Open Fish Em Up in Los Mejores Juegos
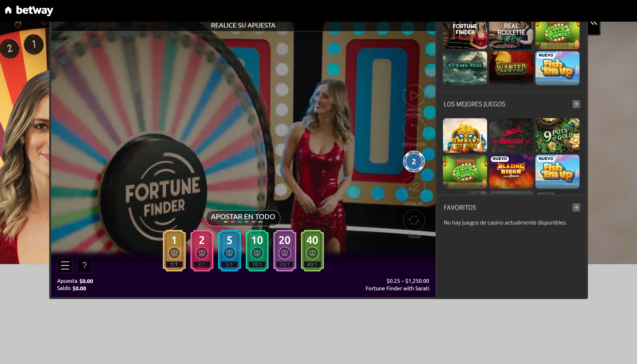637x364 pixels. point(557,172)
